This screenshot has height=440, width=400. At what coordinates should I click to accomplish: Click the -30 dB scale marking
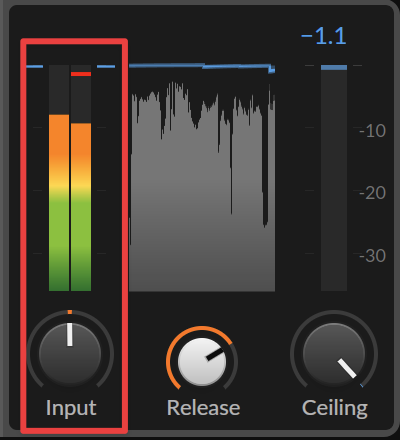pos(372,256)
